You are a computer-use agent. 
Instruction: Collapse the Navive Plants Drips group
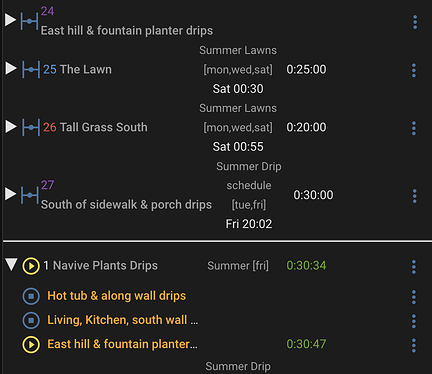(x=11, y=265)
